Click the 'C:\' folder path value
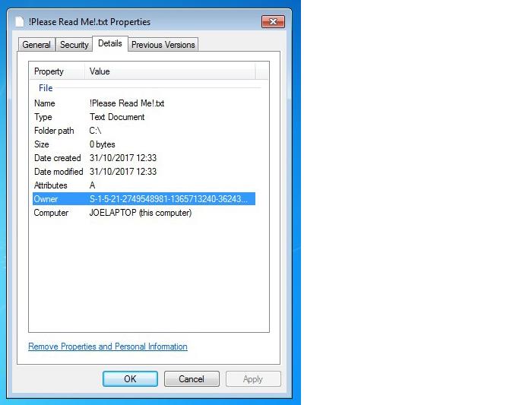Image resolution: width=532 pixels, height=405 pixels. tap(95, 131)
